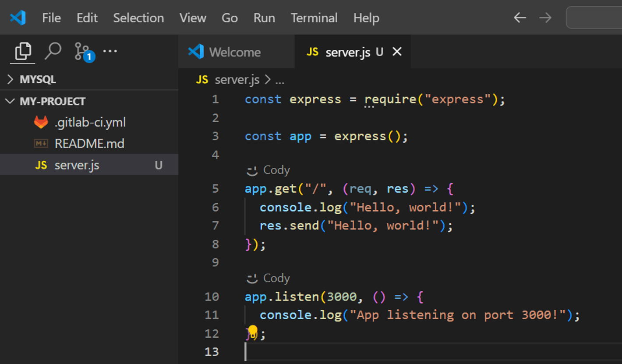This screenshot has height=364, width=622.
Task: Switch to the Welcome tab
Action: [x=235, y=52]
